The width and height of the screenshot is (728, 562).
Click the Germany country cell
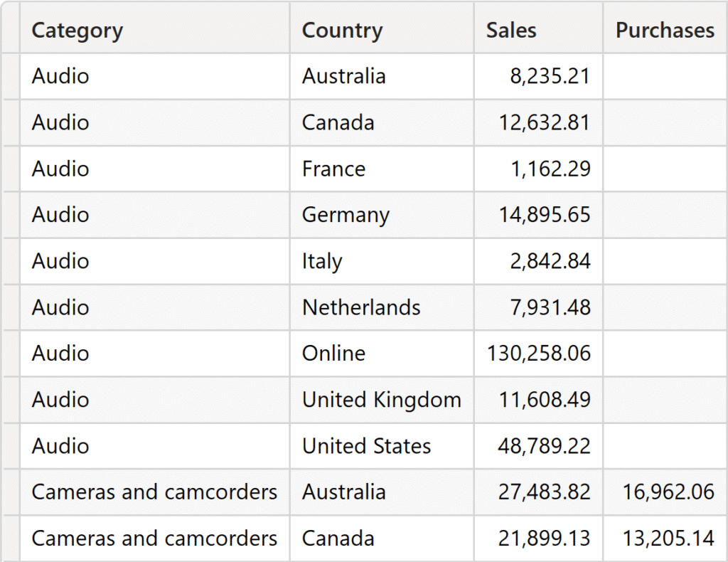346,215
